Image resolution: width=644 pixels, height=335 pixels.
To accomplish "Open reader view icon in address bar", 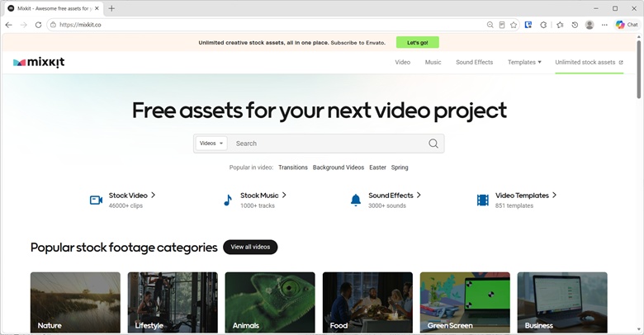I will pos(502,25).
